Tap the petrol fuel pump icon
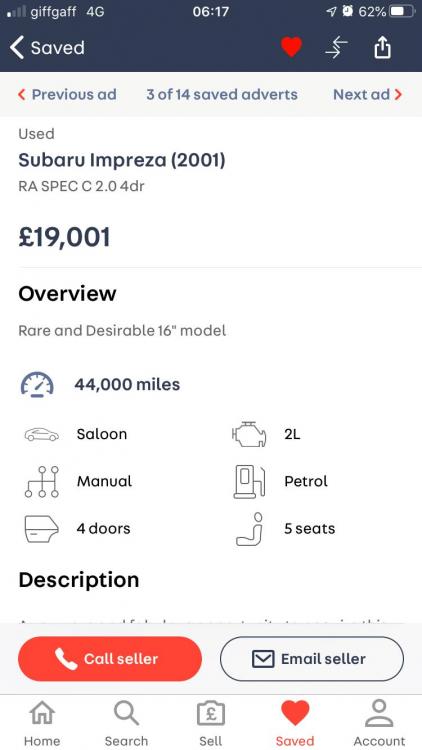Screen dimensions: 422x750 coord(249,482)
